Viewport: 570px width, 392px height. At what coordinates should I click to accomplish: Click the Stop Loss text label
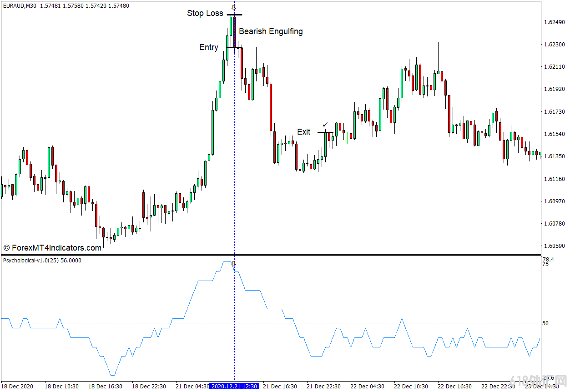[x=205, y=13]
